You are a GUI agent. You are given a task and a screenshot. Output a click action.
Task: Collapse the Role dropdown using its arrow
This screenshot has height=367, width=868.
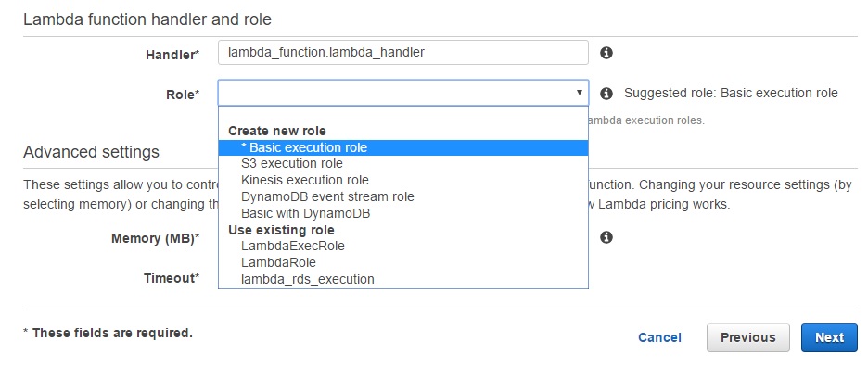tap(579, 93)
